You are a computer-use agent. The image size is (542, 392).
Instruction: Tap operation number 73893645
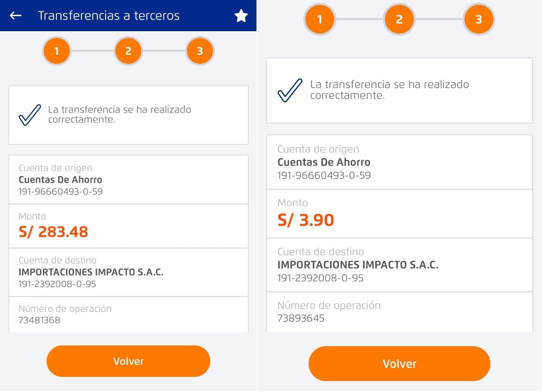pos(301,318)
